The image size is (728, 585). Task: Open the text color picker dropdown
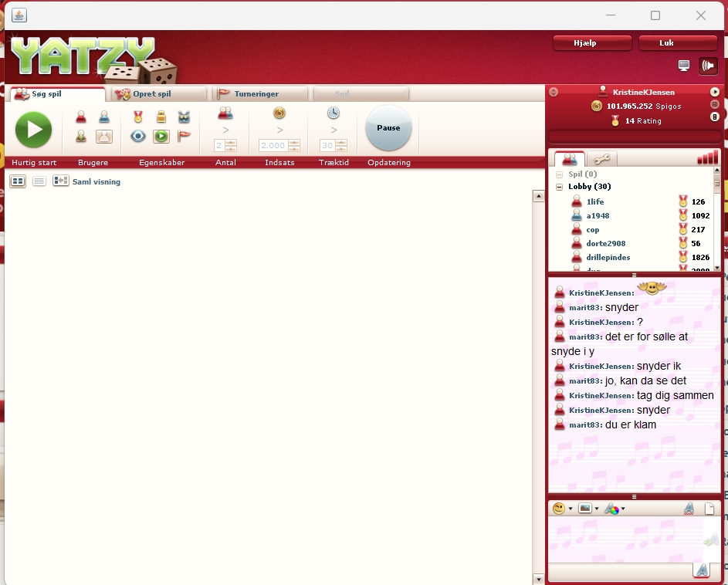(x=614, y=509)
